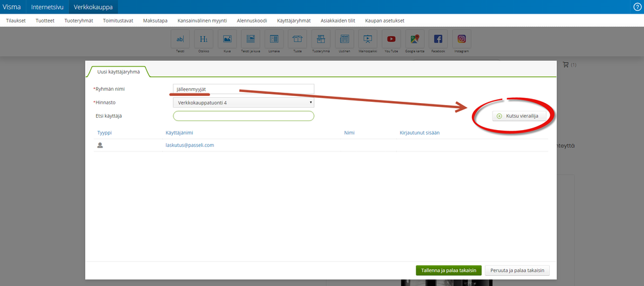
Task: Open the shopping cart icon
Action: (565, 64)
